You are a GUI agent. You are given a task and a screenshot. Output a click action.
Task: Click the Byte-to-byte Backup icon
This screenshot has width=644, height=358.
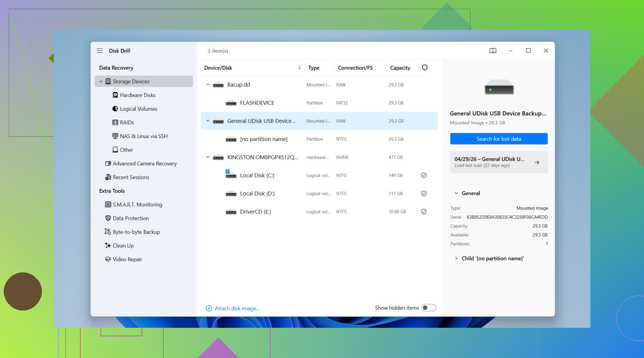[108, 232]
